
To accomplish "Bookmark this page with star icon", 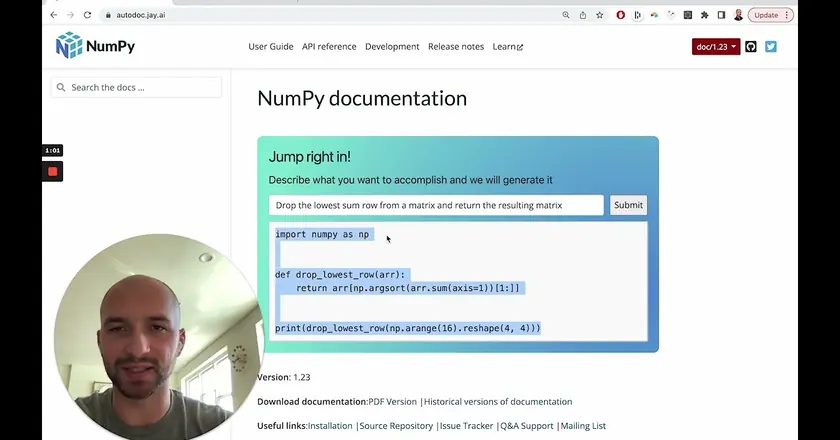I will coord(599,15).
